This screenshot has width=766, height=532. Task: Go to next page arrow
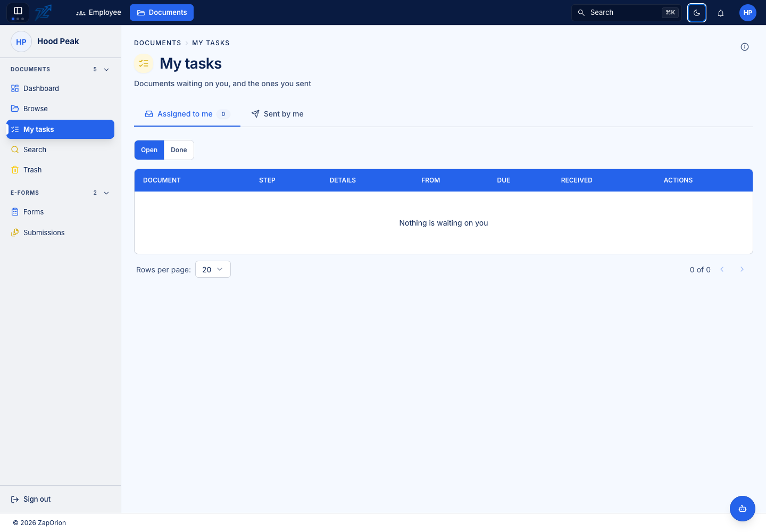pyautogui.click(x=742, y=269)
